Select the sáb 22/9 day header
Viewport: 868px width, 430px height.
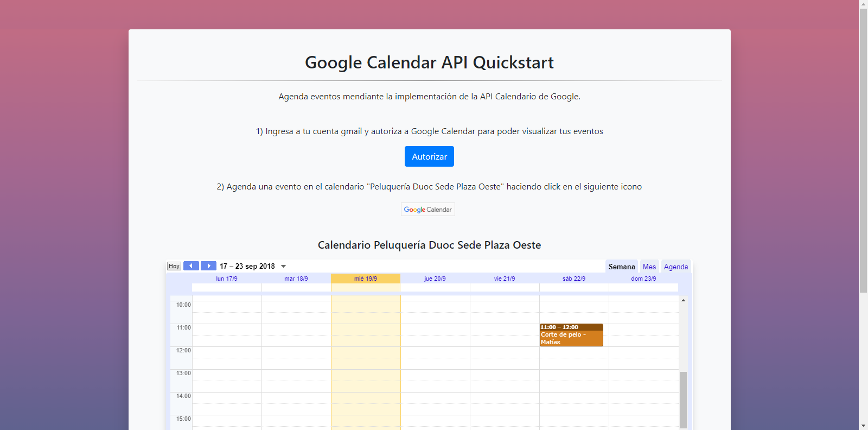point(574,279)
